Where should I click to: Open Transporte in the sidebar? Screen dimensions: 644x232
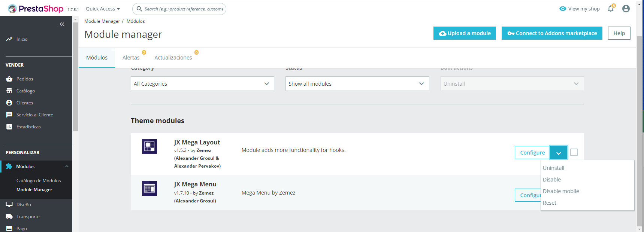[28, 217]
